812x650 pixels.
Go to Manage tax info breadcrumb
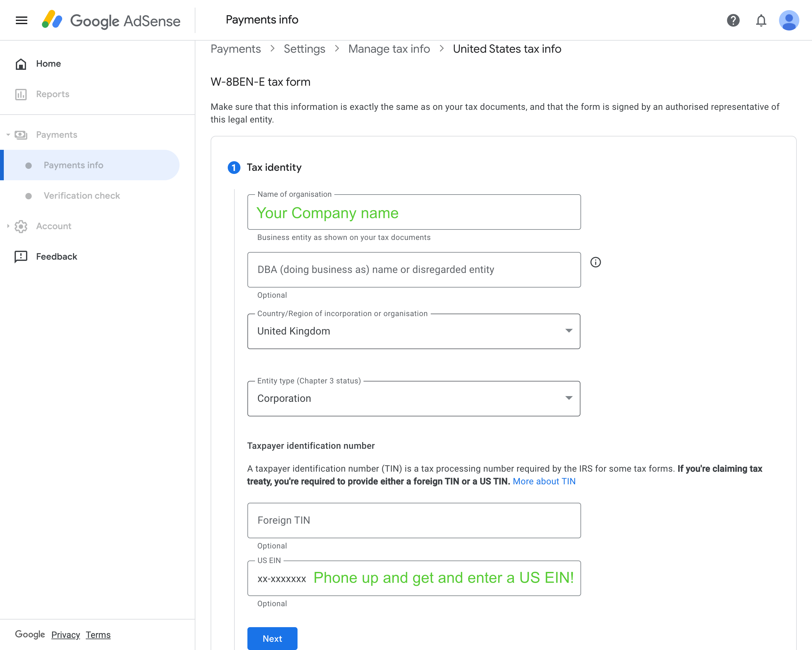coord(389,49)
